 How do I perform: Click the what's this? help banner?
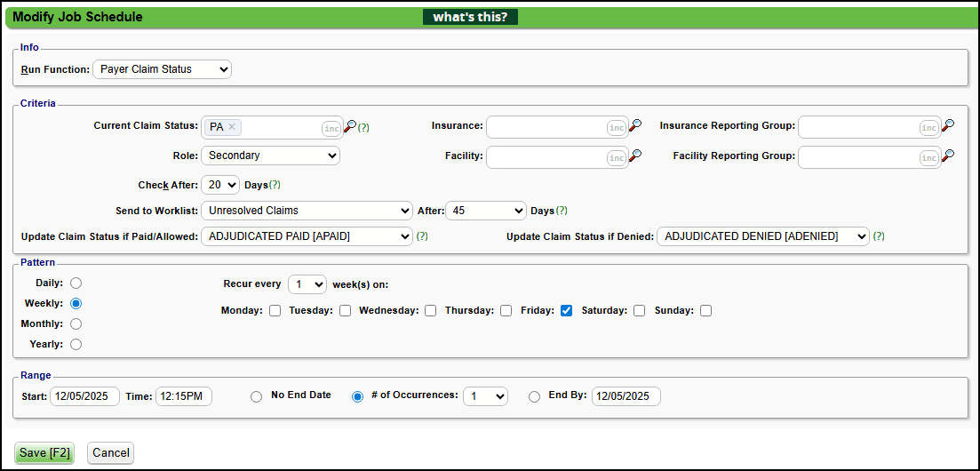pos(470,17)
